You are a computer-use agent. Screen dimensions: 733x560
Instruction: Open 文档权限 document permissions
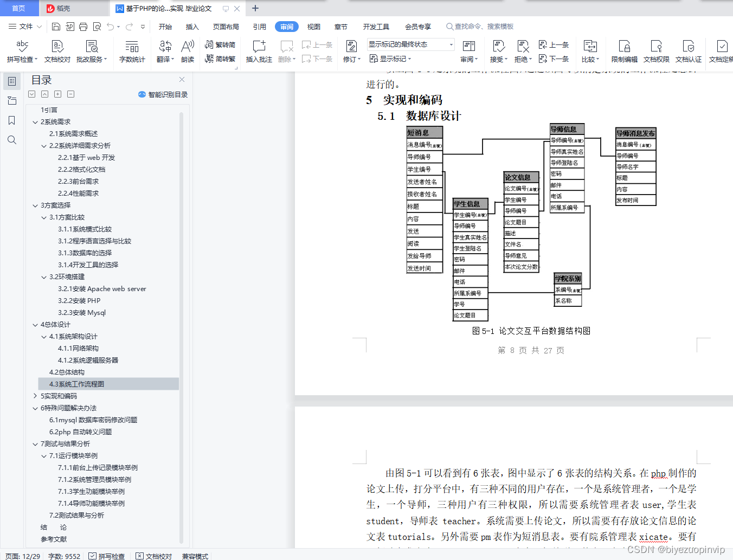[656, 52]
